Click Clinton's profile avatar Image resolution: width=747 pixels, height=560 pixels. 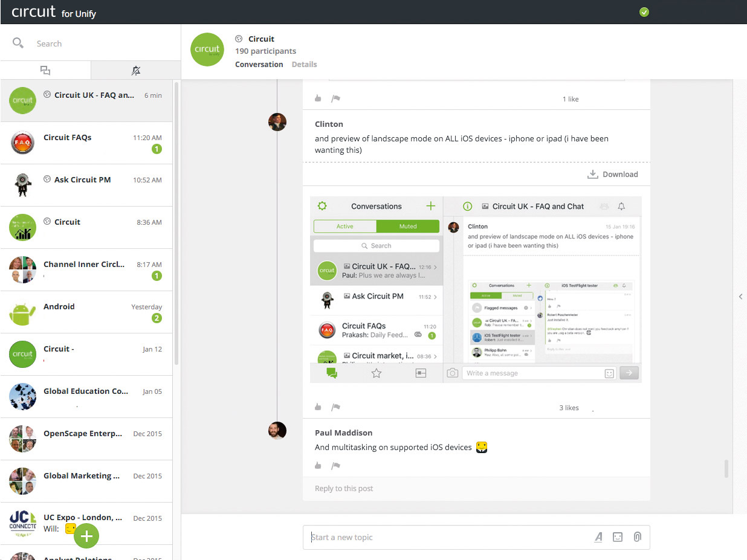(x=277, y=122)
